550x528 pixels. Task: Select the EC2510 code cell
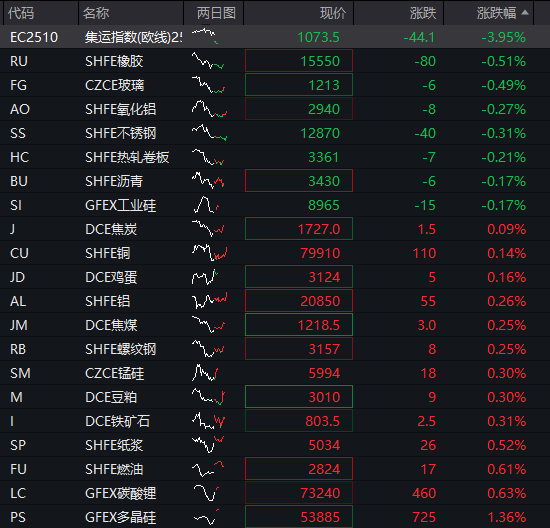[x=34, y=37]
